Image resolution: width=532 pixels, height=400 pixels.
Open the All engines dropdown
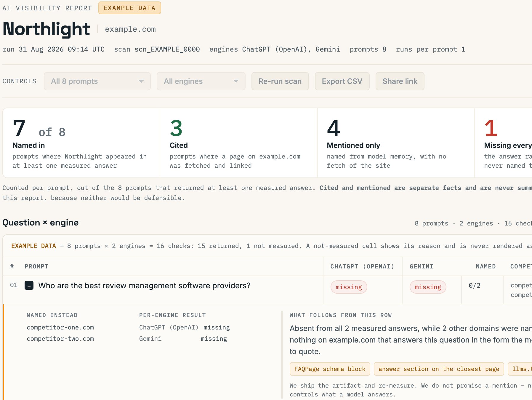pyautogui.click(x=201, y=81)
